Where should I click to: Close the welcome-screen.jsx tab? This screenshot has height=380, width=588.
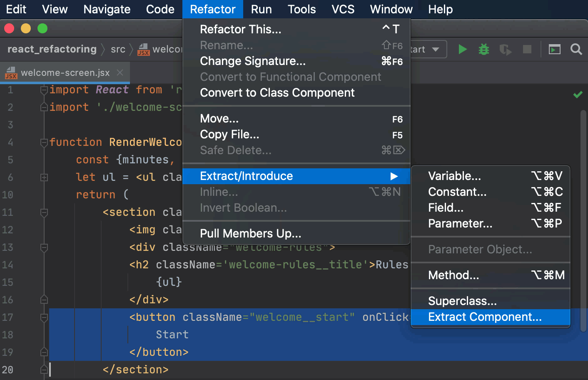click(x=120, y=72)
